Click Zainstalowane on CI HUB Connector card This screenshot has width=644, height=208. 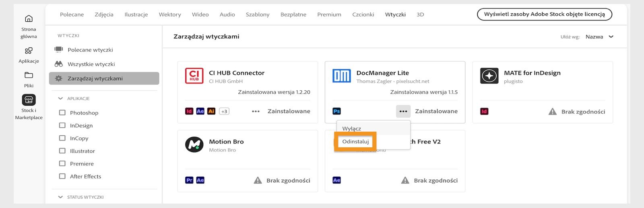coord(289,111)
